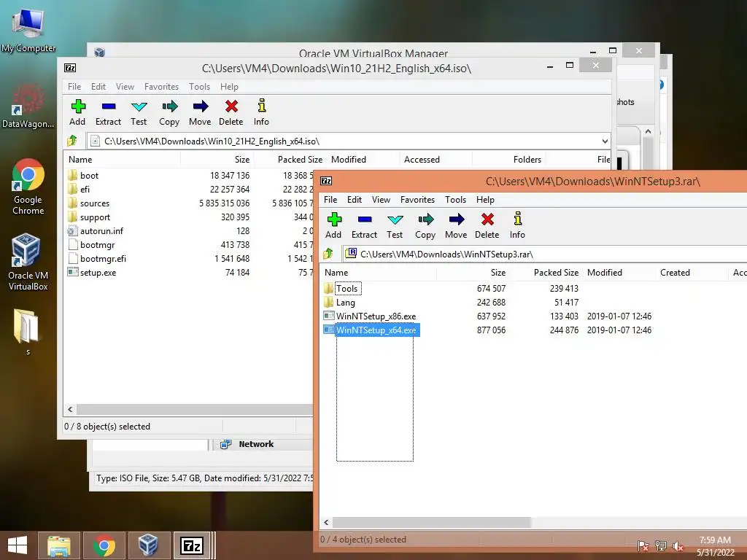This screenshot has width=747, height=560.
Task: Go up one folder in WinNTSetup3.rar window
Action: [x=328, y=254]
